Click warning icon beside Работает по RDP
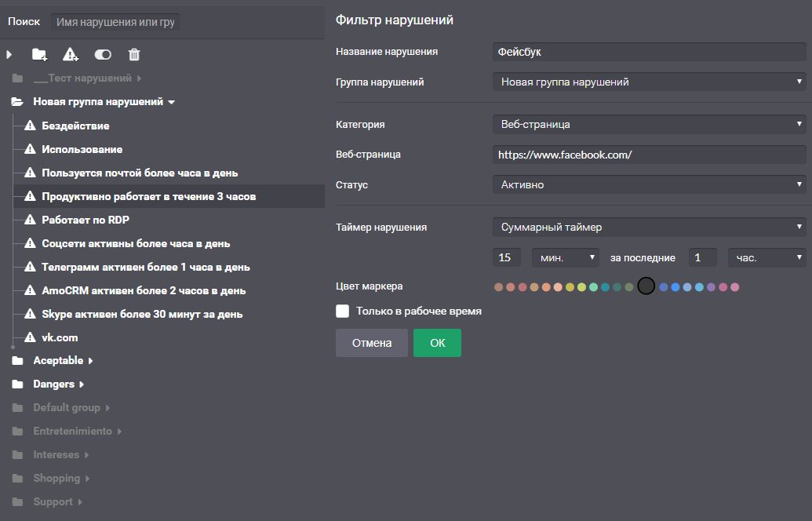 (30, 220)
